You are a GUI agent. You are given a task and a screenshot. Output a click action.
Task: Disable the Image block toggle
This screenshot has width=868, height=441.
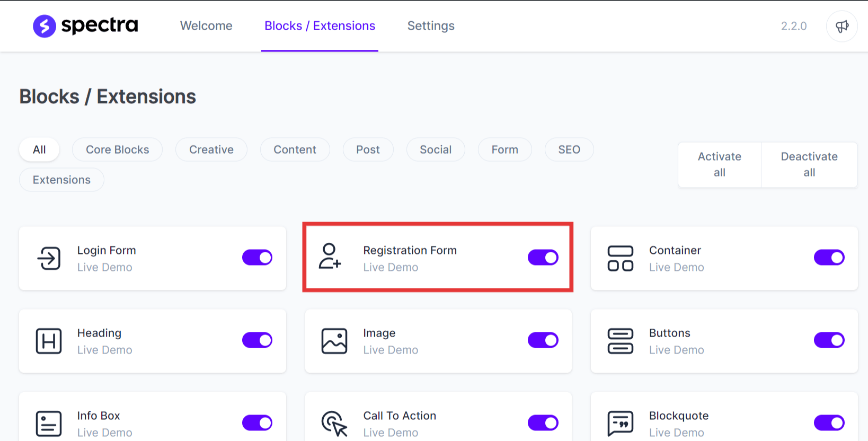click(x=543, y=340)
